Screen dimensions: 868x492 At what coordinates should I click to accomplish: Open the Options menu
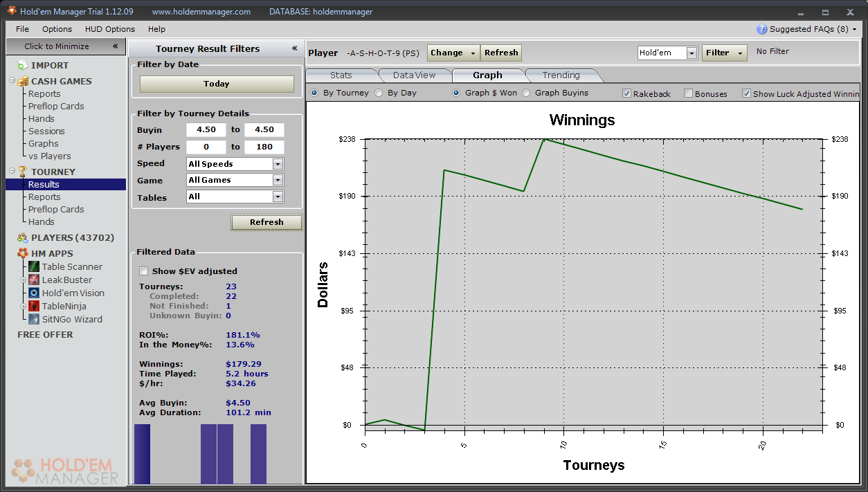pyautogui.click(x=57, y=29)
